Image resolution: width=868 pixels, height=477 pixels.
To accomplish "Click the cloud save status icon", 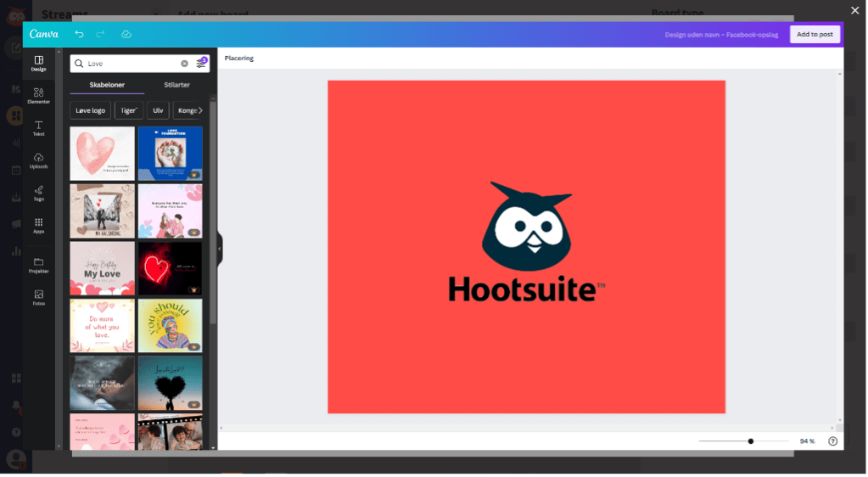I will (x=126, y=34).
